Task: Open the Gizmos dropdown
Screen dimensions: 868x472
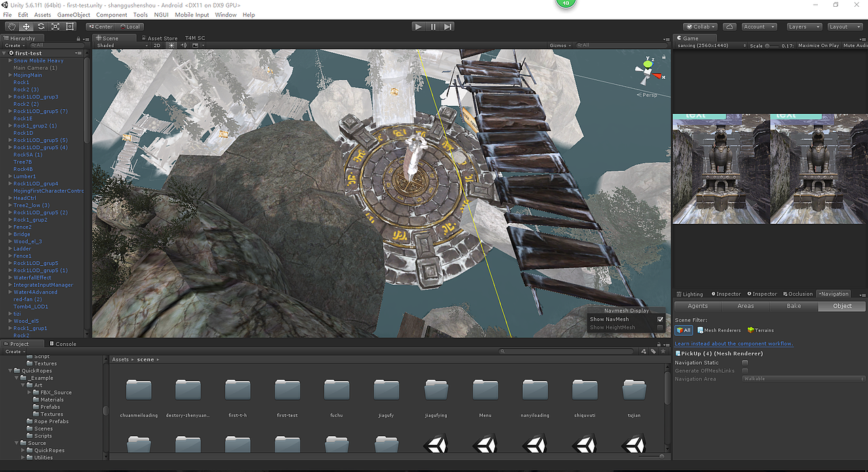Action: pyautogui.click(x=560, y=45)
